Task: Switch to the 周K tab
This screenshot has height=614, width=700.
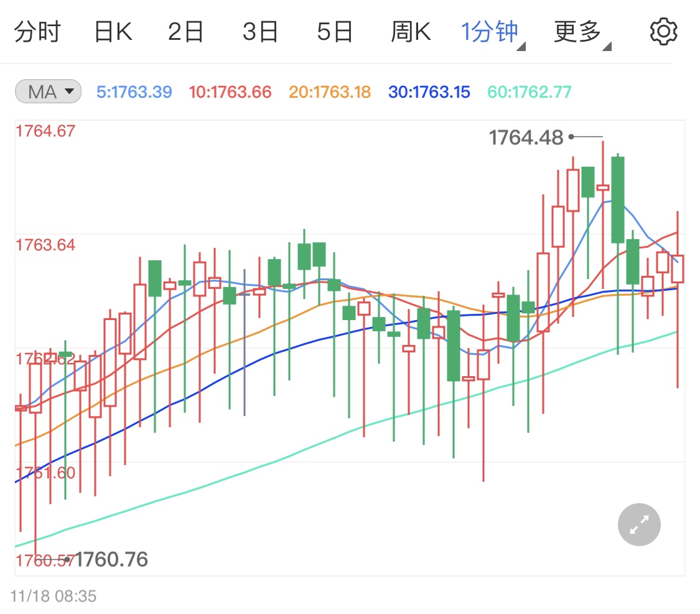Action: [411, 32]
